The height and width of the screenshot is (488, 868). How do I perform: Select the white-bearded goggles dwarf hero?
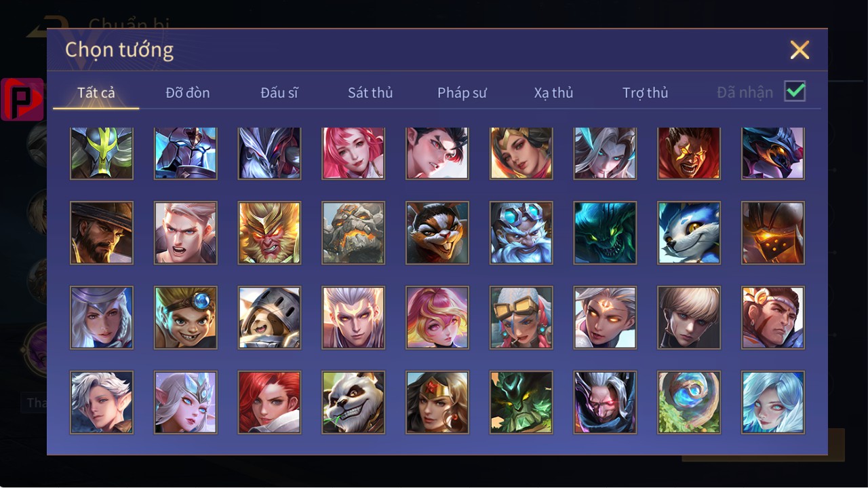(x=521, y=233)
